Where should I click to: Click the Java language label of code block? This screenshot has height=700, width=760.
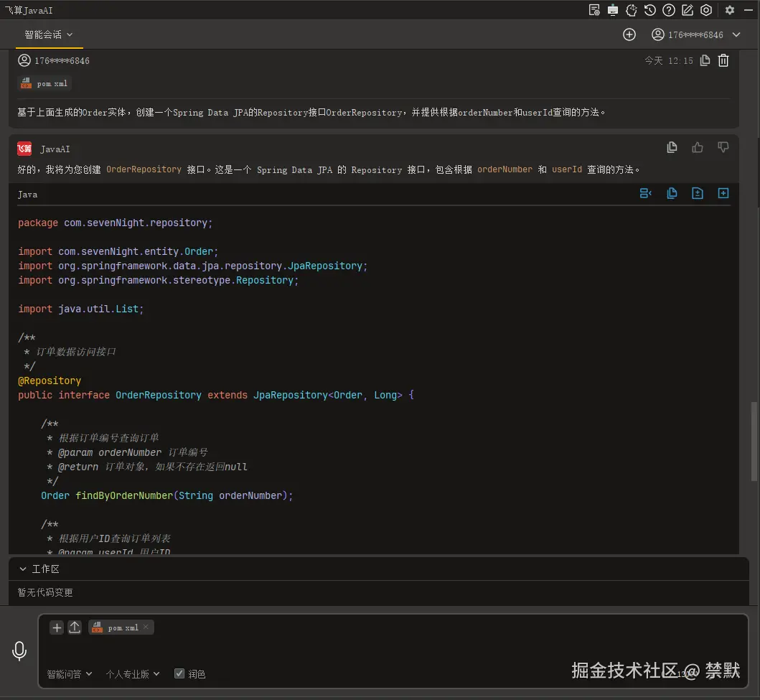27,195
